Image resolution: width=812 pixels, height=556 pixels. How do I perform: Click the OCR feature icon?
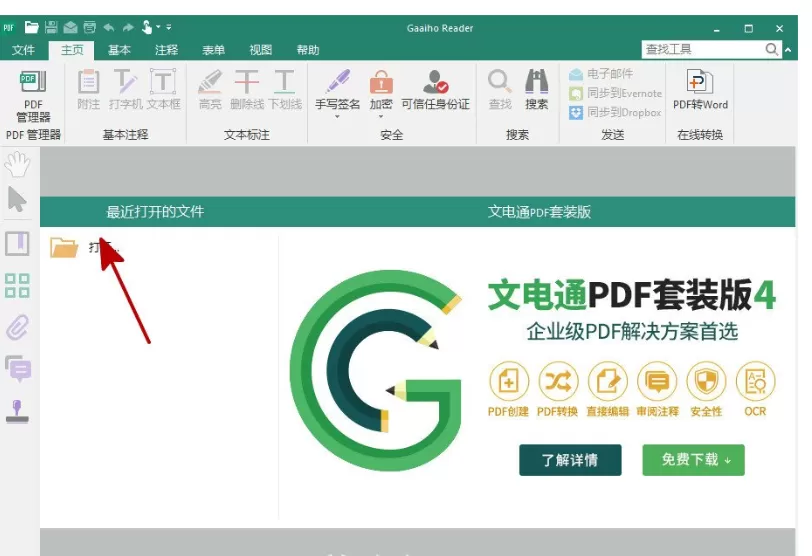coord(756,382)
